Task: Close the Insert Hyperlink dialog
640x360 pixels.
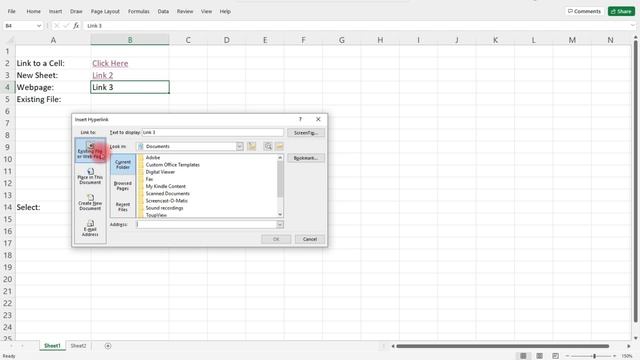Action: click(318, 119)
